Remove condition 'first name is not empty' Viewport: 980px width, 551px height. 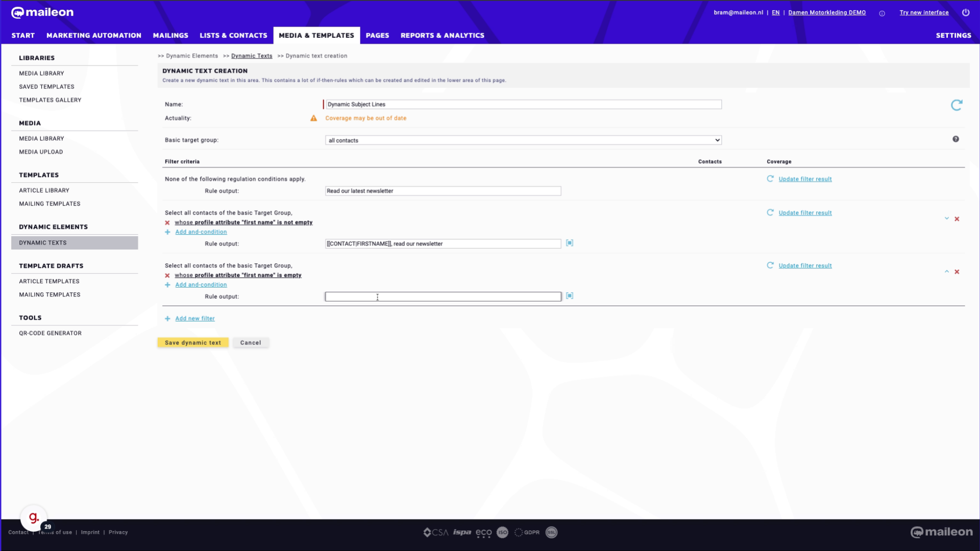click(x=167, y=223)
